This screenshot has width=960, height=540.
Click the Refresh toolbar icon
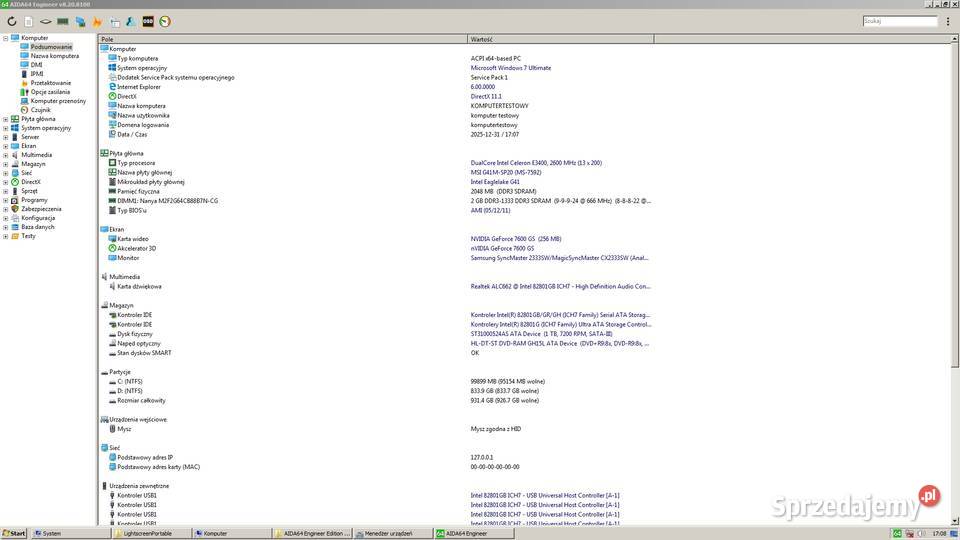tap(12, 21)
